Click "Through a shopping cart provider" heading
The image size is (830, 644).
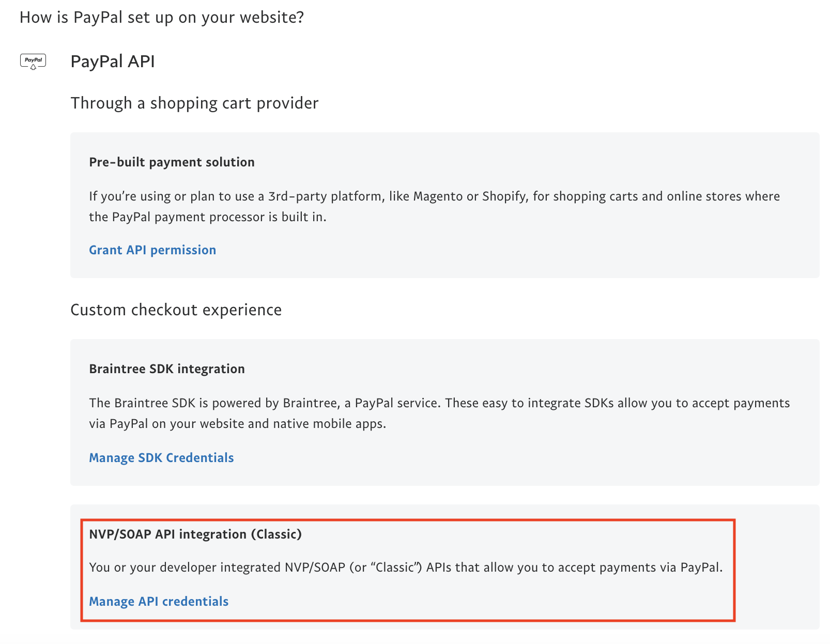pyautogui.click(x=194, y=103)
